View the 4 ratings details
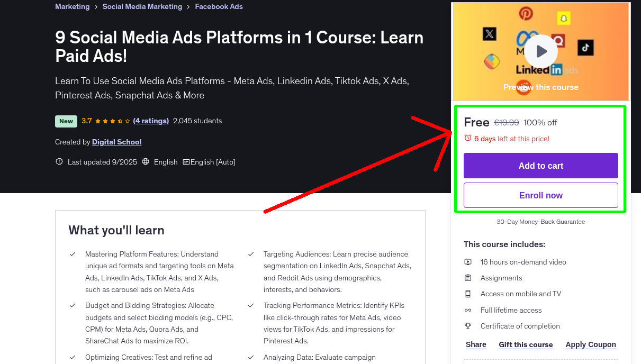 [x=151, y=121]
